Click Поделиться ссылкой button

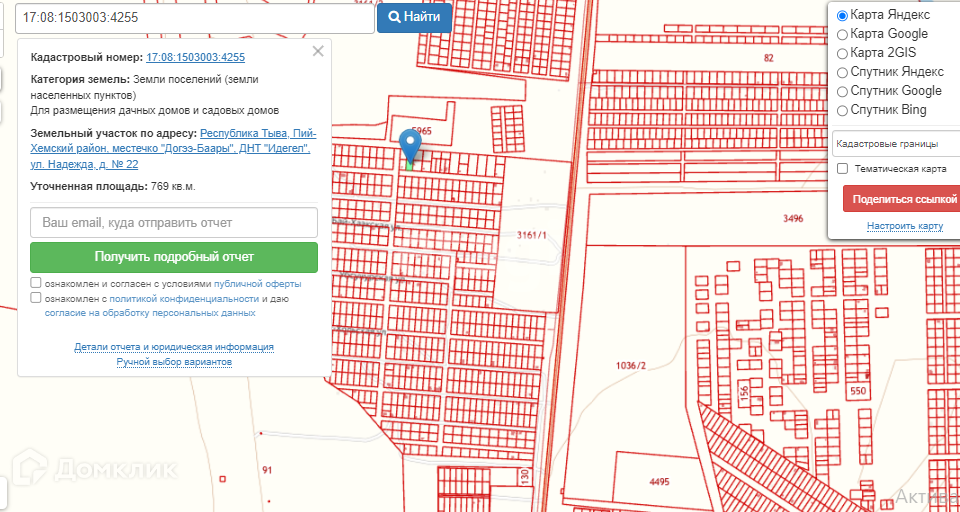[900, 198]
